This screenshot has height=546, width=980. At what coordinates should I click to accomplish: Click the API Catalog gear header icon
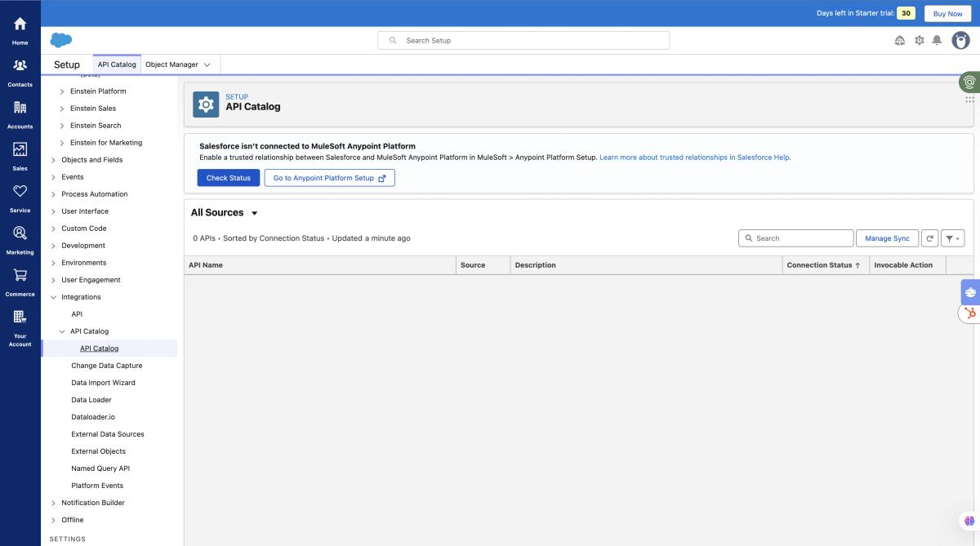(x=206, y=104)
